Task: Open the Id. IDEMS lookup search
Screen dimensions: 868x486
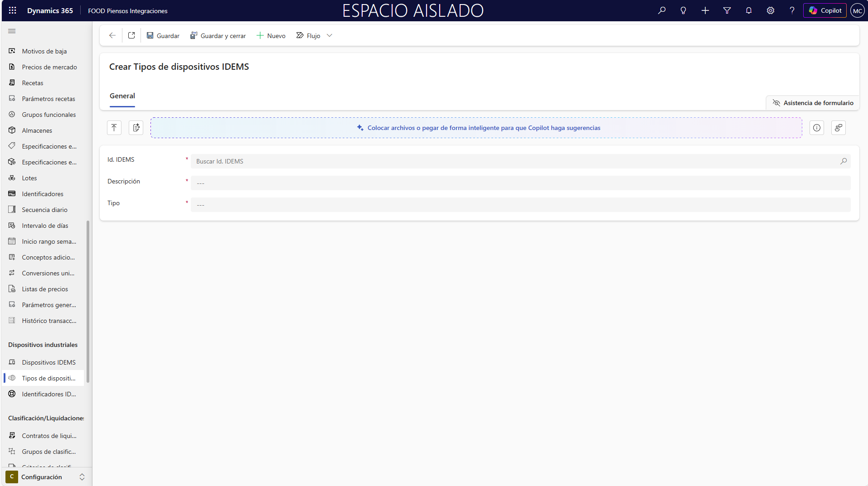Action: pyautogui.click(x=843, y=161)
